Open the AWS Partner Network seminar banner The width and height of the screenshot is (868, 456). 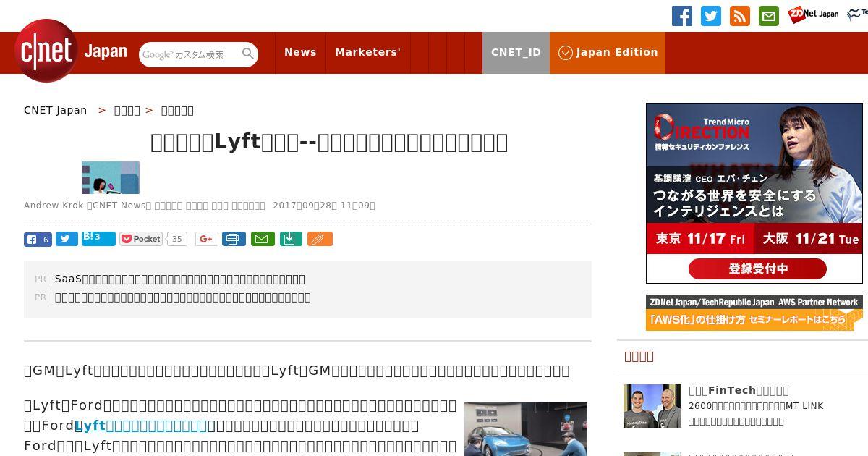click(754, 312)
